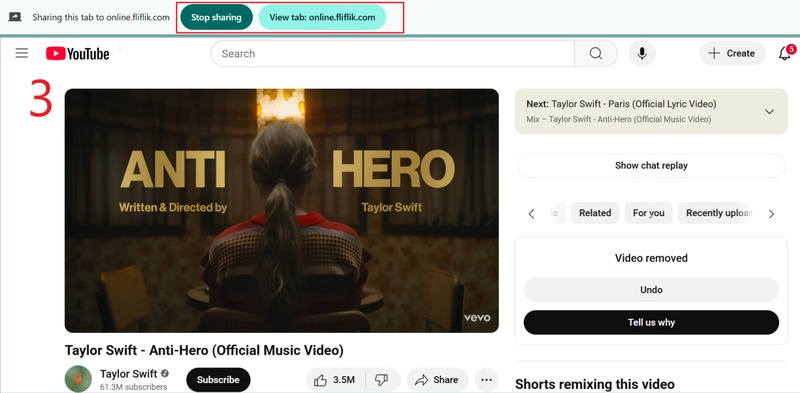Show more chips with right arrow

[771, 214]
